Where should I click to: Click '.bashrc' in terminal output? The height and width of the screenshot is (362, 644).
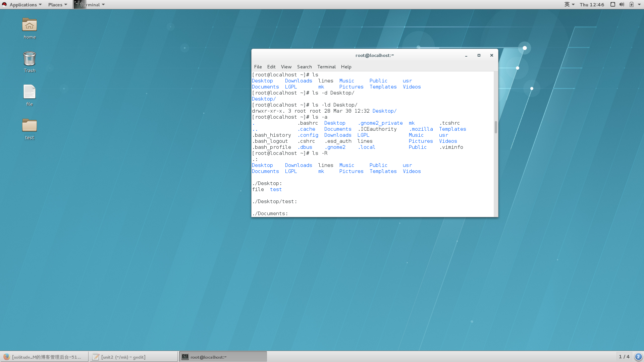click(x=308, y=123)
